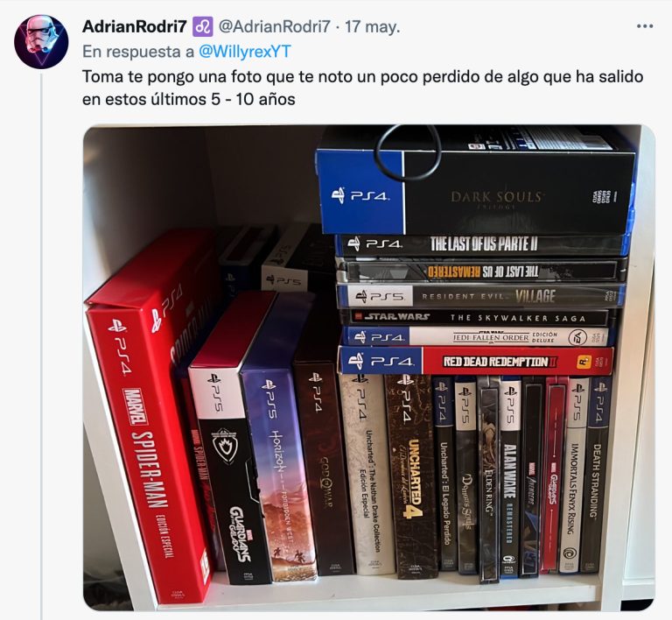Click the Jedi Fallen Order Deluxe case
This screenshot has width=672, height=620.
tap(476, 337)
